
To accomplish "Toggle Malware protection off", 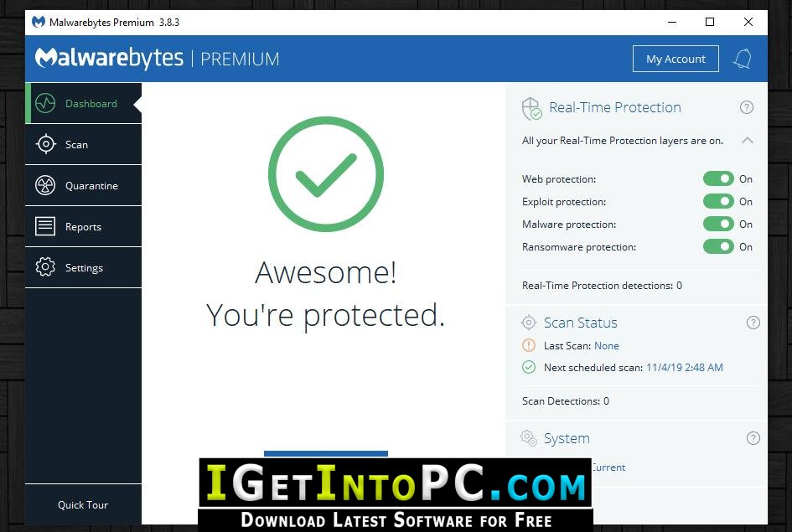I will [x=718, y=224].
